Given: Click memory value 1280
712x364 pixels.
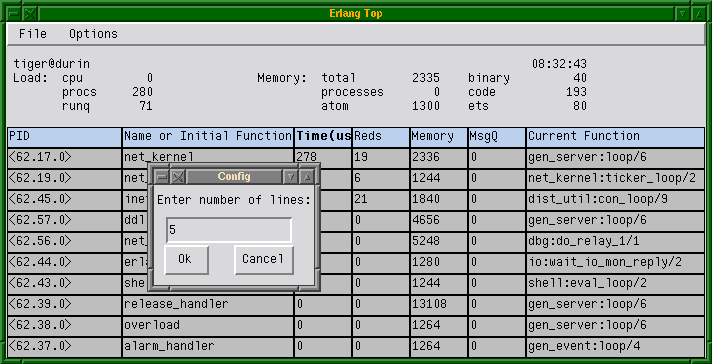Looking at the screenshot, I should click(439, 262).
